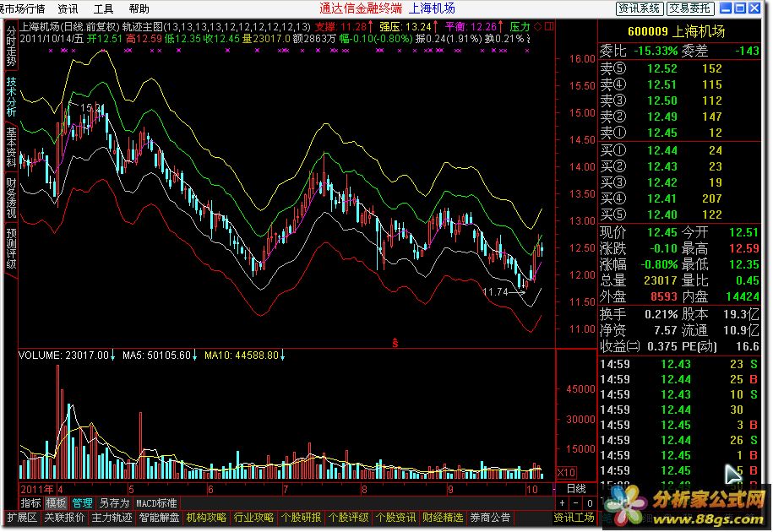
Task: Open the 扩展区 bottom tab
Action: point(22,518)
